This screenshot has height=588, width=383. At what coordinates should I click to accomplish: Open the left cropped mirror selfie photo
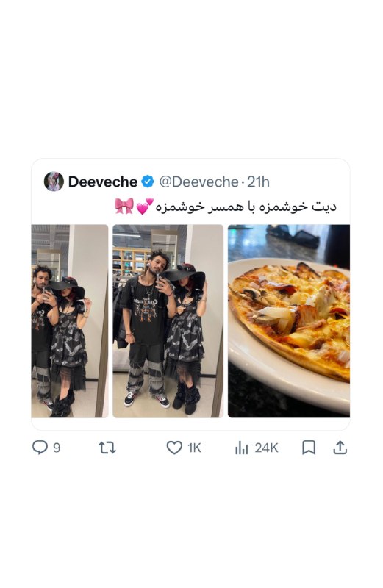pos(70,321)
